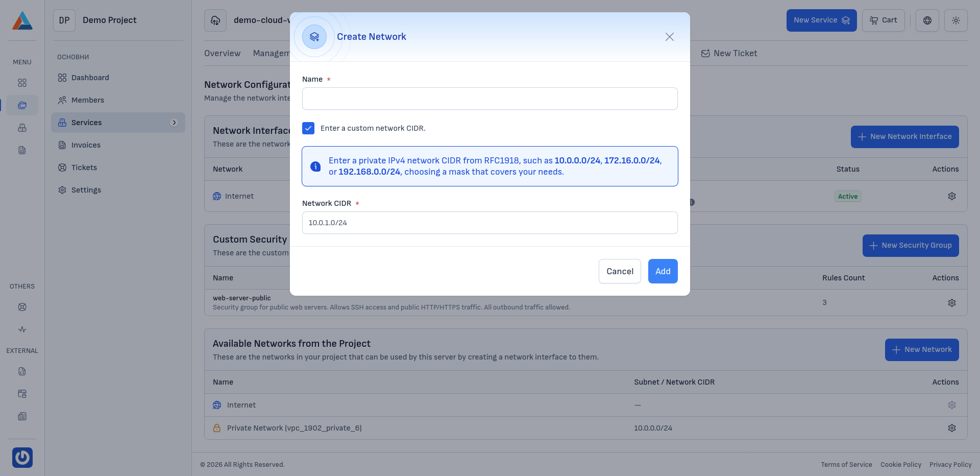
Task: Click the New Service button
Action: (821, 20)
